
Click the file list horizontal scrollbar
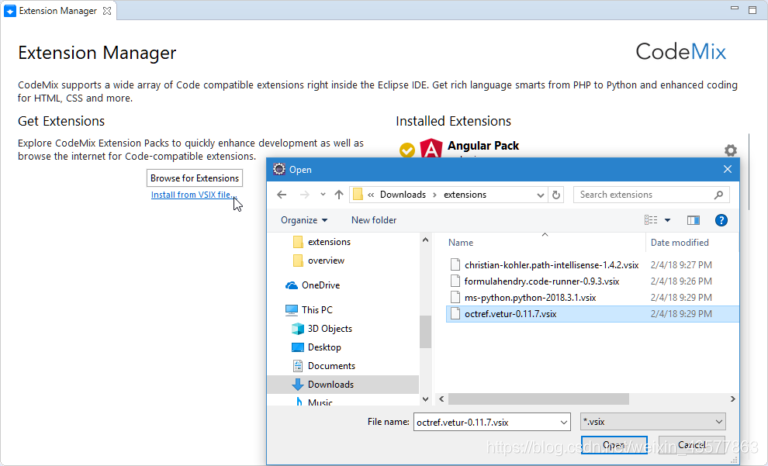538,399
